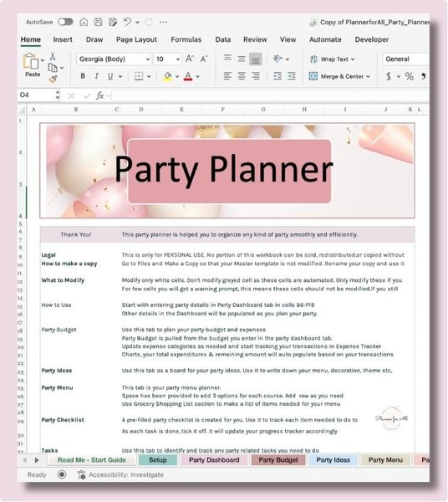
Task: Click the Borders grid icon
Action: [139, 76]
